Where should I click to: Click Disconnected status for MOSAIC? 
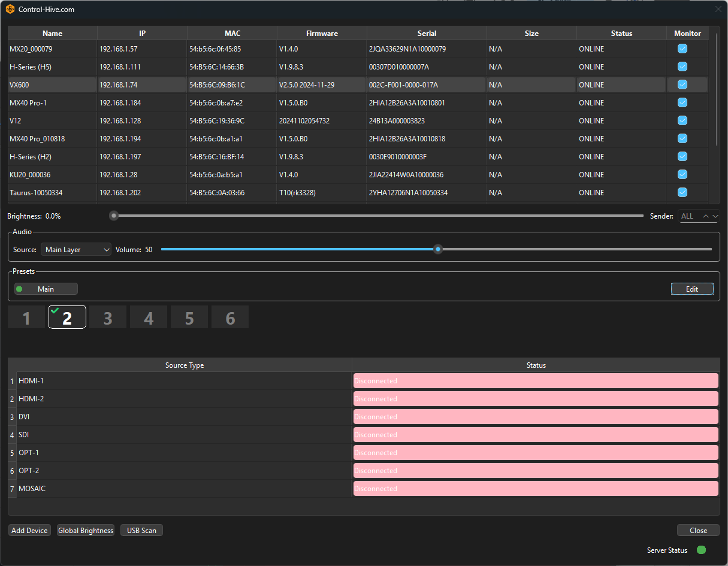click(536, 489)
